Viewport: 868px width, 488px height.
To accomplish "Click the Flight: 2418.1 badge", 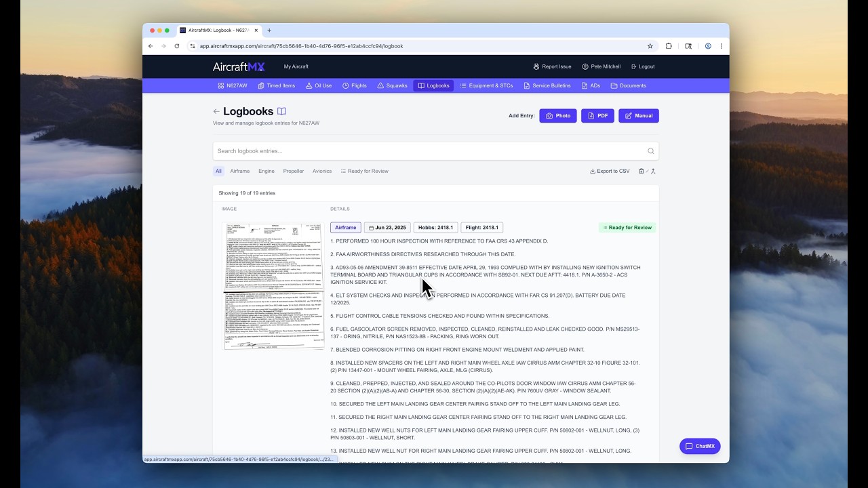I will pos(481,228).
